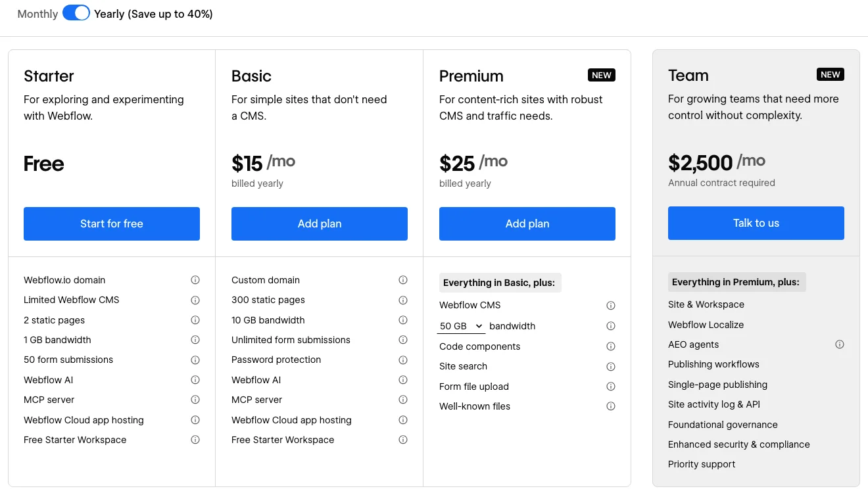Click info icon next to 10 GB bandwidth
868x493 pixels.
coord(403,320)
